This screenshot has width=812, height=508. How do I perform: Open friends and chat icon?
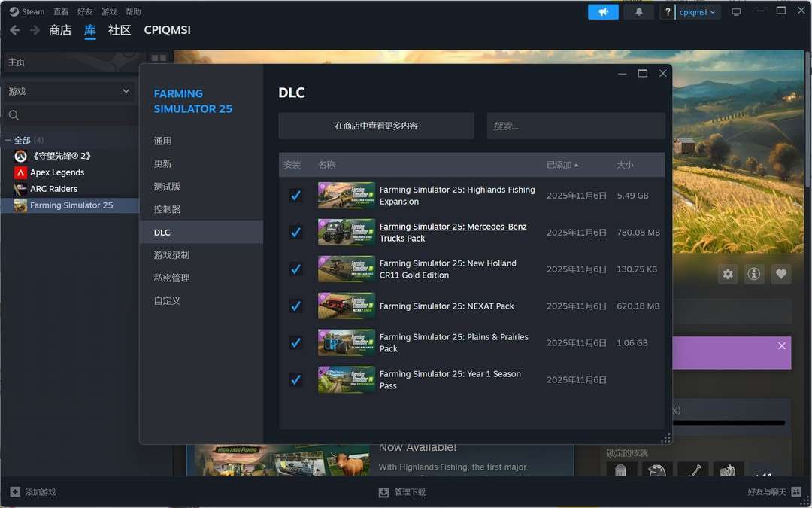click(796, 492)
